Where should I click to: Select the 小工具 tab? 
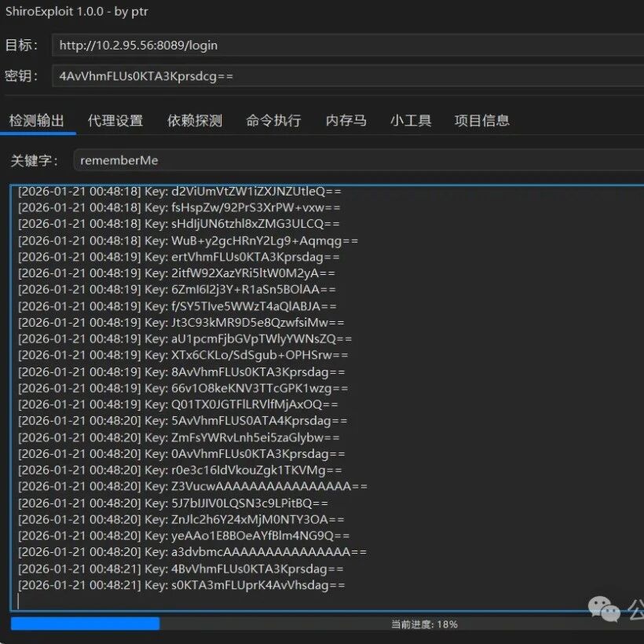(411, 121)
